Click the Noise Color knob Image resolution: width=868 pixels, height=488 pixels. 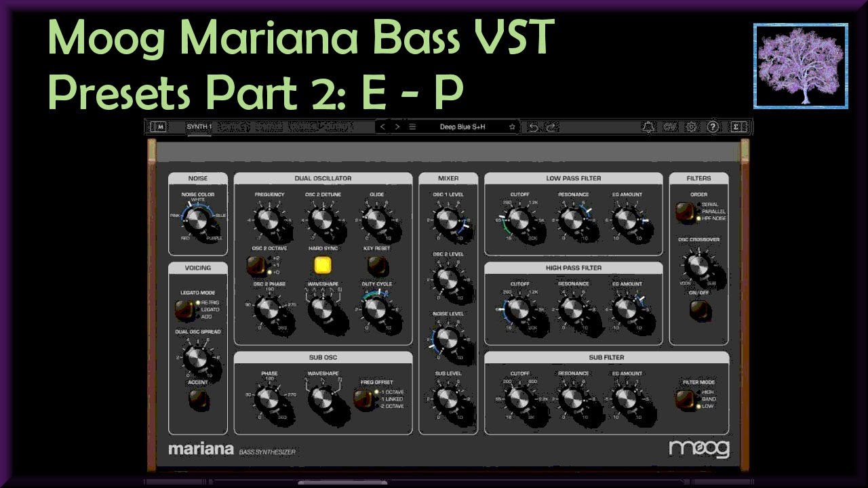198,220
